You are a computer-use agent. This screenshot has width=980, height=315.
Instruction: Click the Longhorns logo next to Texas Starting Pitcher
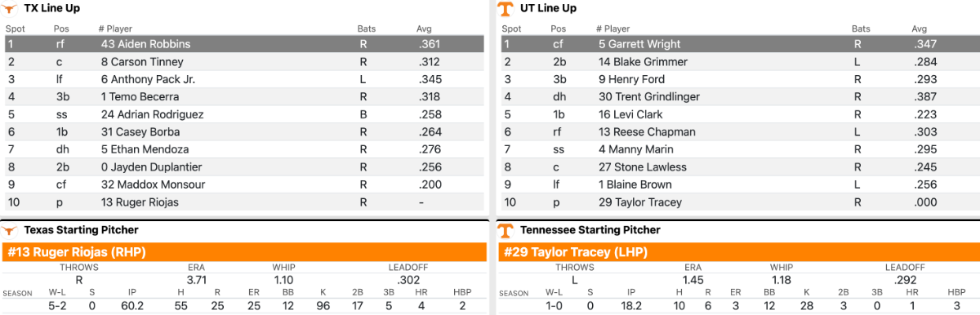(11, 231)
